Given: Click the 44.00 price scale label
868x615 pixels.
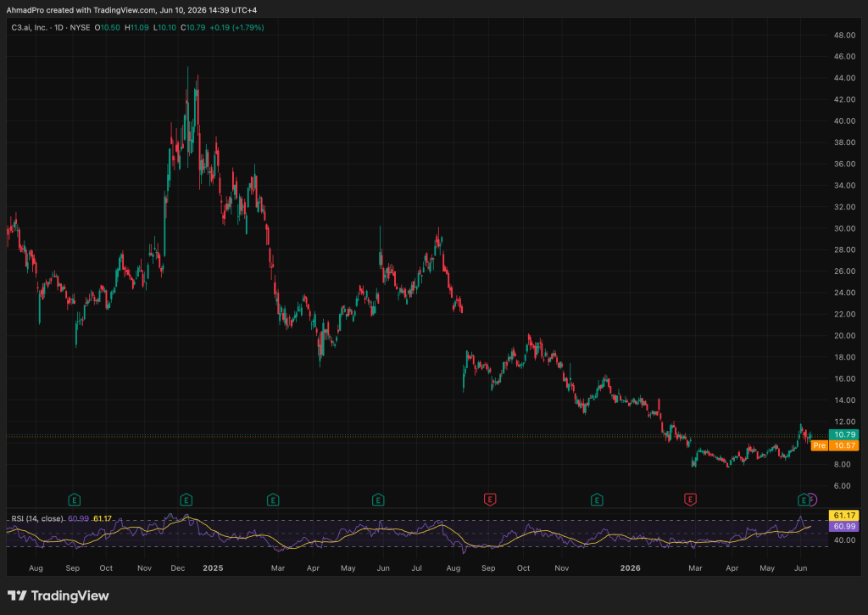Looking at the screenshot, I should (845, 78).
